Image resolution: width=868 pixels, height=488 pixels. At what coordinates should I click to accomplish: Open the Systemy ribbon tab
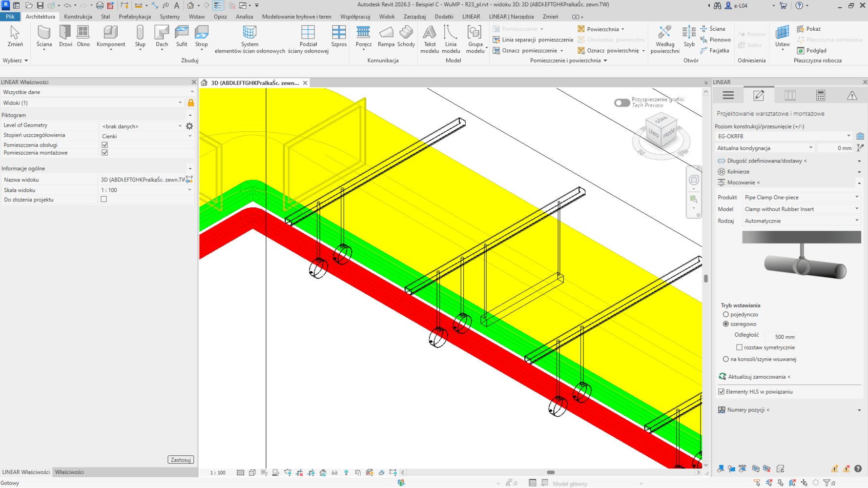tap(169, 17)
